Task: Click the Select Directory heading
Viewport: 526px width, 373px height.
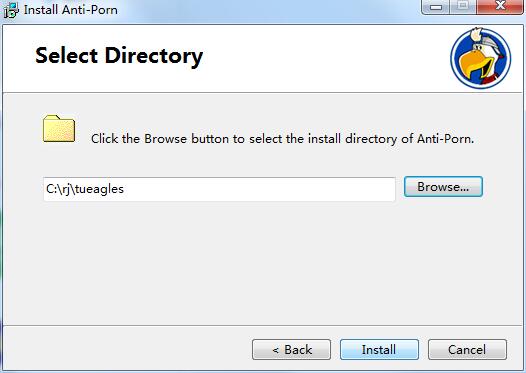Action: pyautogui.click(x=119, y=56)
